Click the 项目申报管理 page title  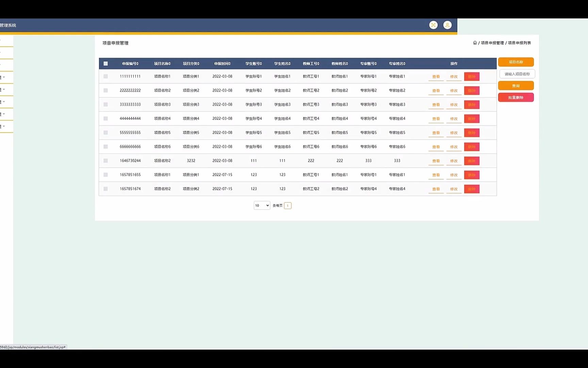click(115, 43)
